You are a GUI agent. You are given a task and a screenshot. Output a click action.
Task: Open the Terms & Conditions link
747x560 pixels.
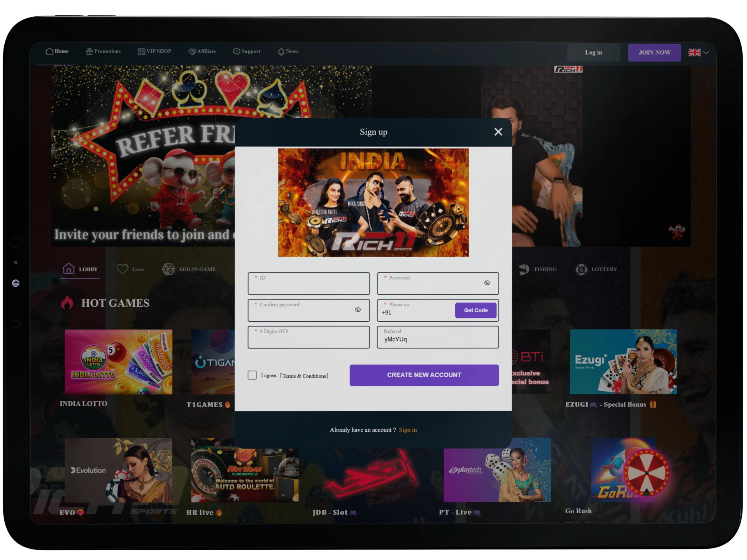304,376
